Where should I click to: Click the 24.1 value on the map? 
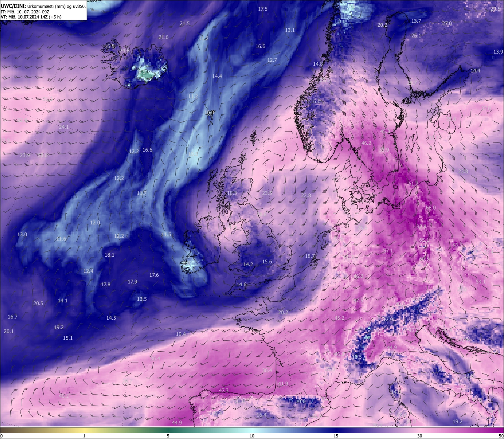[63, 127]
